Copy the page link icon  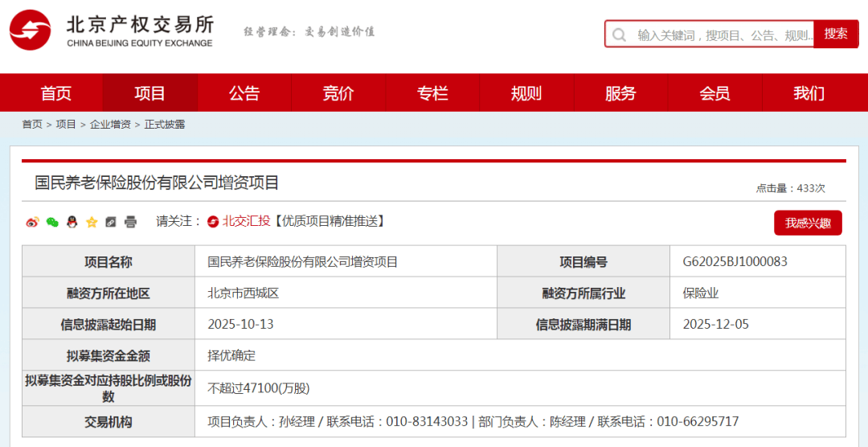[x=111, y=222]
